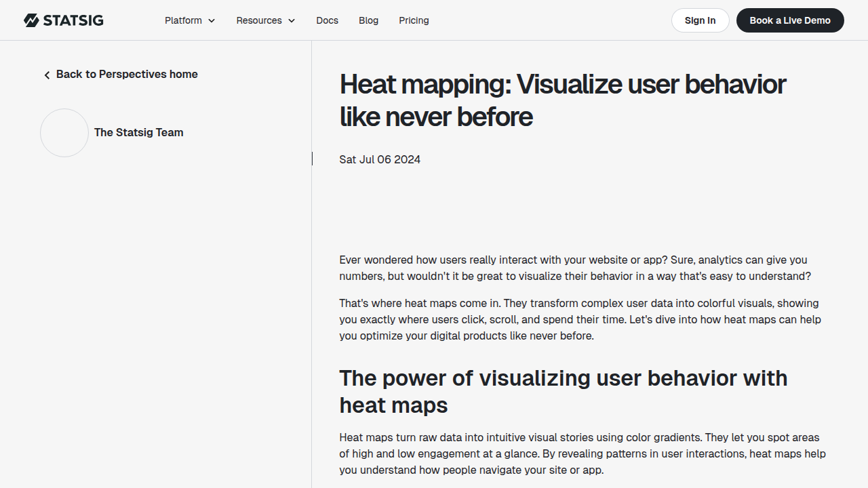This screenshot has height=488, width=868.
Task: Click the subheading about the power of visualizing
Action: point(564,391)
